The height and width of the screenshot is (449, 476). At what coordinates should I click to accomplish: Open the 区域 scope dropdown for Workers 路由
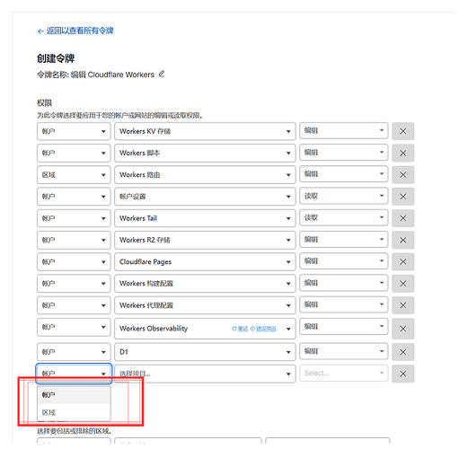pos(74,175)
